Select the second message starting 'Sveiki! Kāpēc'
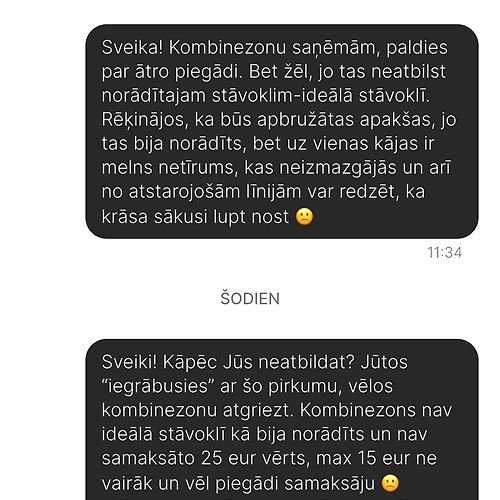 tap(282, 419)
